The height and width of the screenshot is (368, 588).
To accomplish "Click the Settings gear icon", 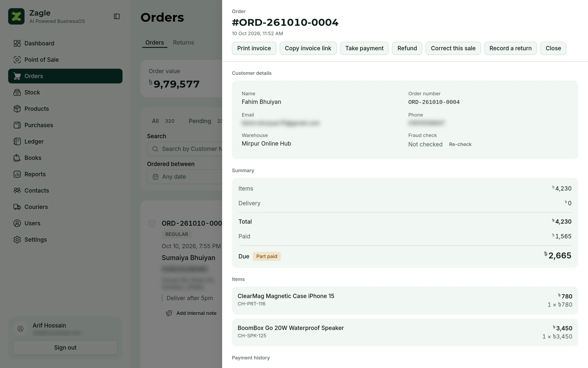I will (x=17, y=239).
